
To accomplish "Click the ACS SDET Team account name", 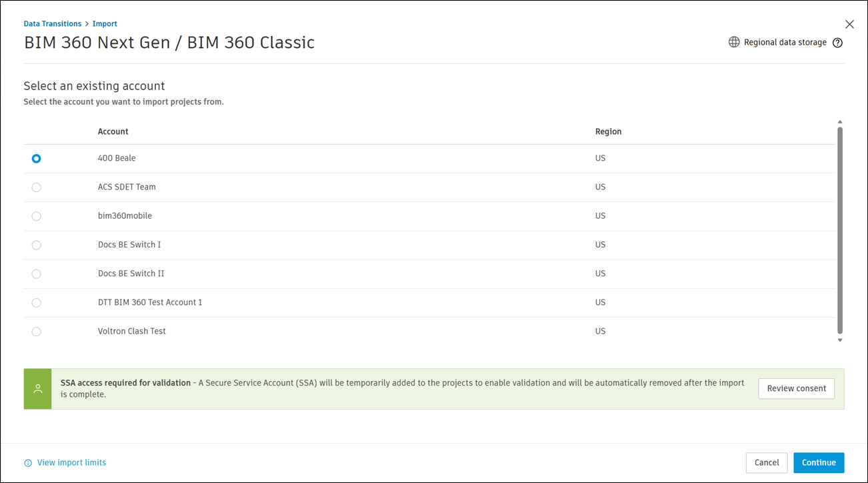I will coord(127,187).
